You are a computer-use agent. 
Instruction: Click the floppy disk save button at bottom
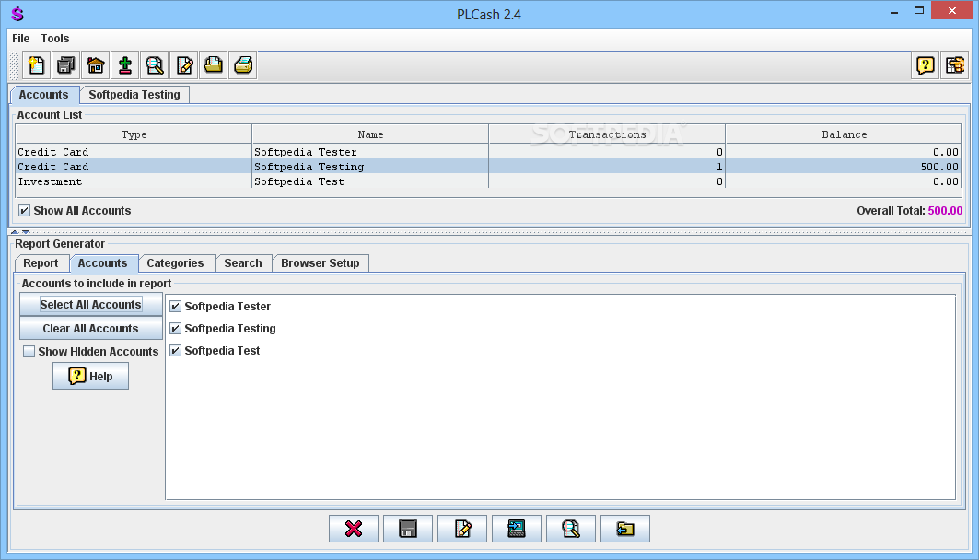tap(408, 529)
